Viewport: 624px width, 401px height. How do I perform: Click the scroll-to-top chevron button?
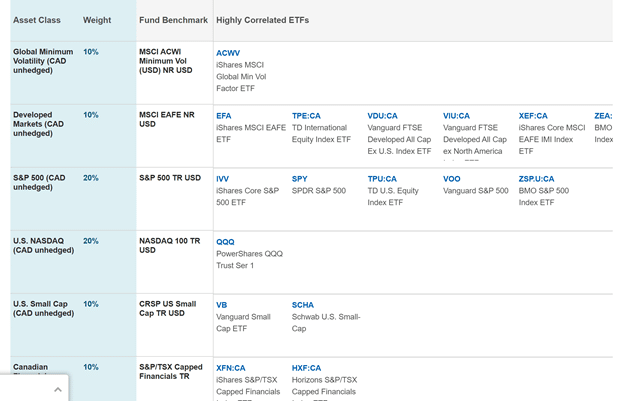[57, 389]
